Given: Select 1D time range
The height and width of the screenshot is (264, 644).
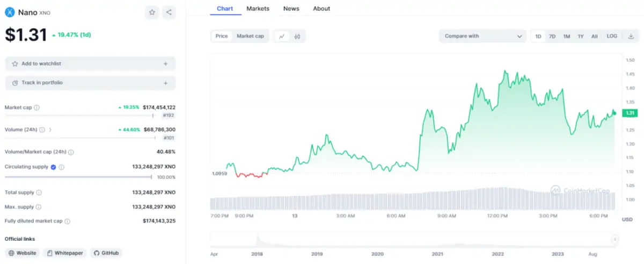Looking at the screenshot, I should coord(538,36).
